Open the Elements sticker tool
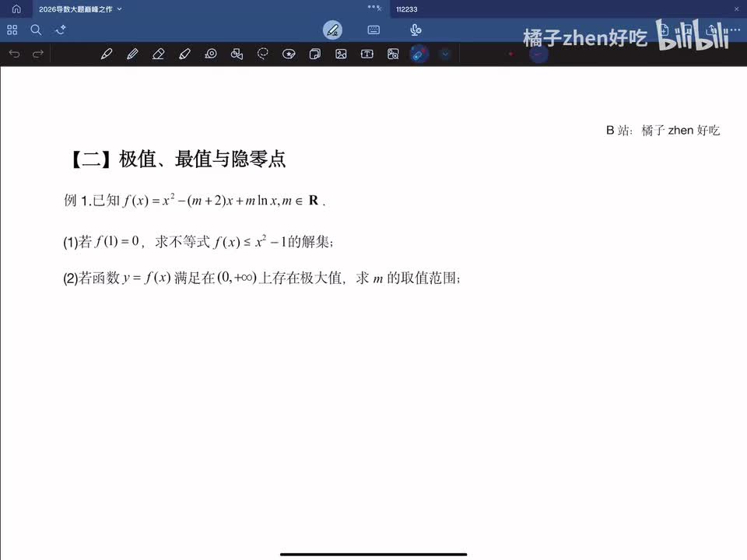This screenshot has width=747, height=560. tap(289, 54)
